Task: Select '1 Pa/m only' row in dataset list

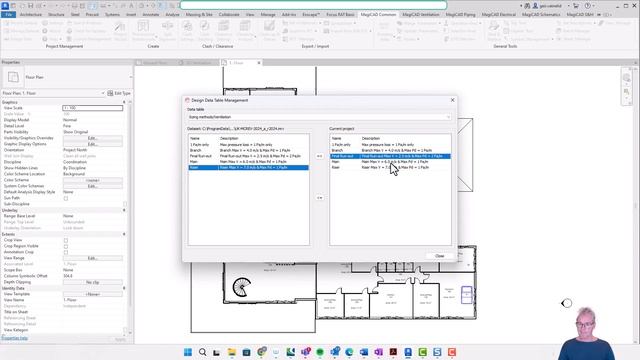Action: pos(248,144)
